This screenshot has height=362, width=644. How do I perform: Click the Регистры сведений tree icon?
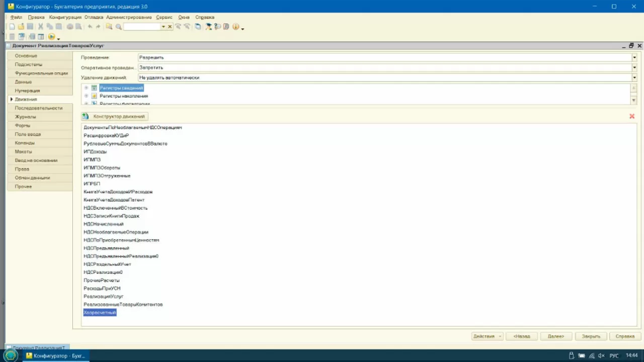pyautogui.click(x=94, y=88)
